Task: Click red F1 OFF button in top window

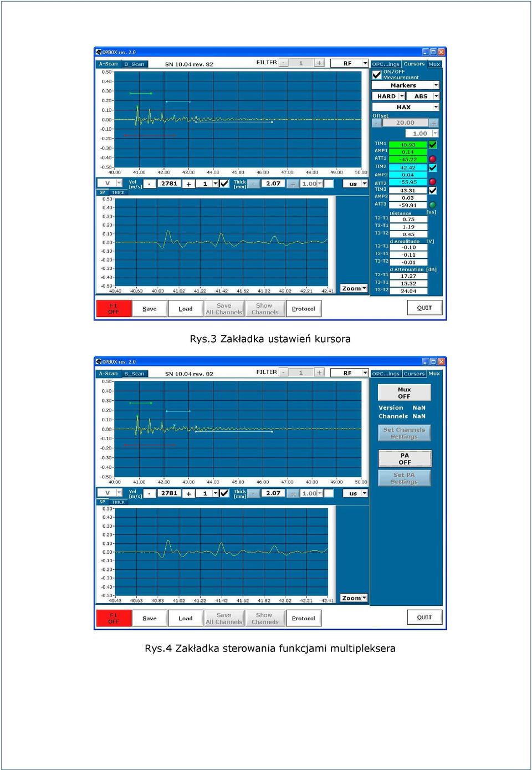Action: point(114,309)
